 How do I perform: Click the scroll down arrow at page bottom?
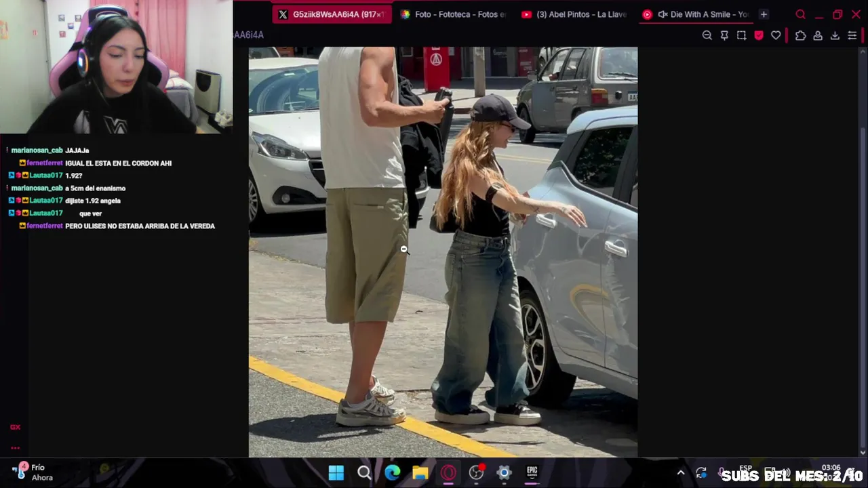pyautogui.click(x=863, y=453)
